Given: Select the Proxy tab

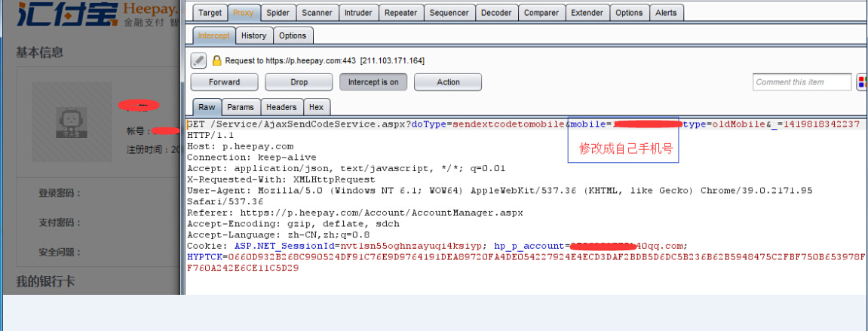Looking at the screenshot, I should tap(243, 13).
